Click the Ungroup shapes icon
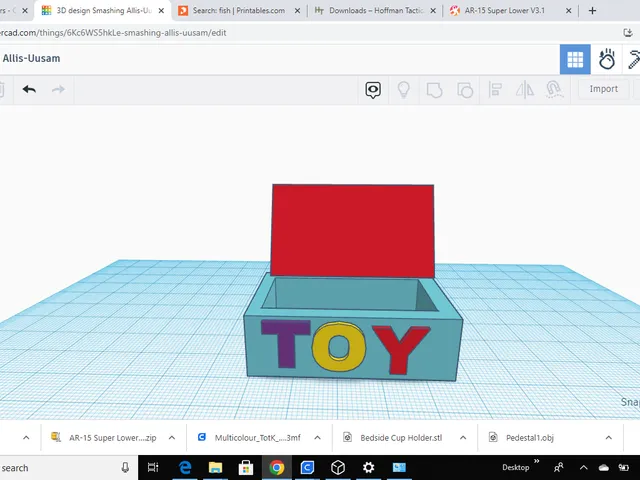 (465, 90)
